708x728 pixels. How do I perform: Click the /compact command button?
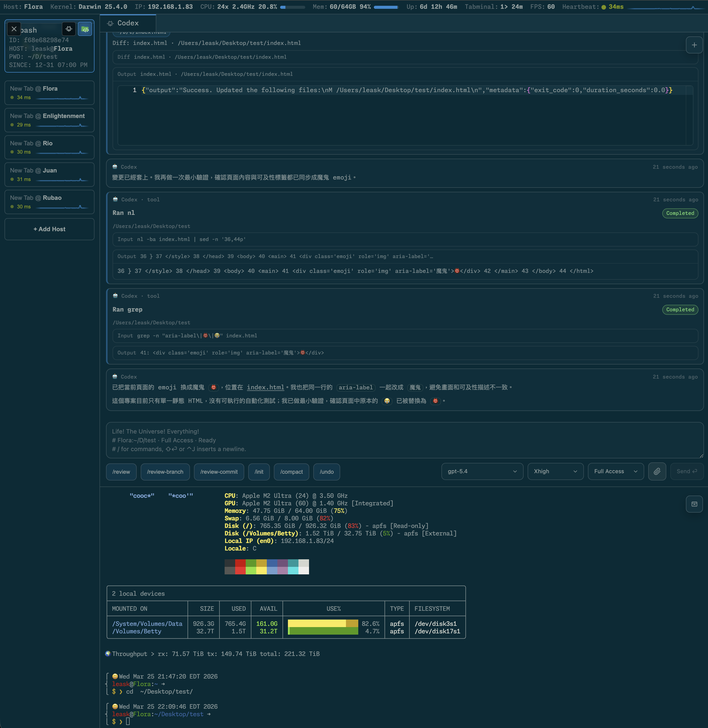click(x=291, y=472)
